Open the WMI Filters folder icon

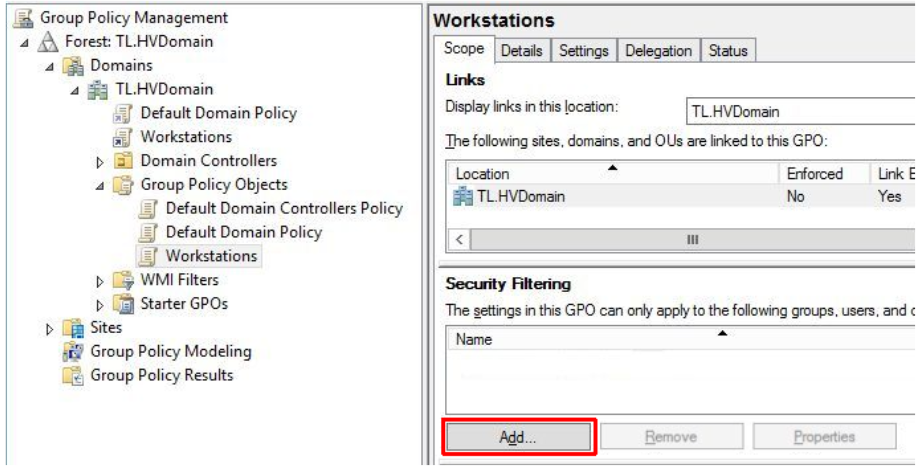123,280
